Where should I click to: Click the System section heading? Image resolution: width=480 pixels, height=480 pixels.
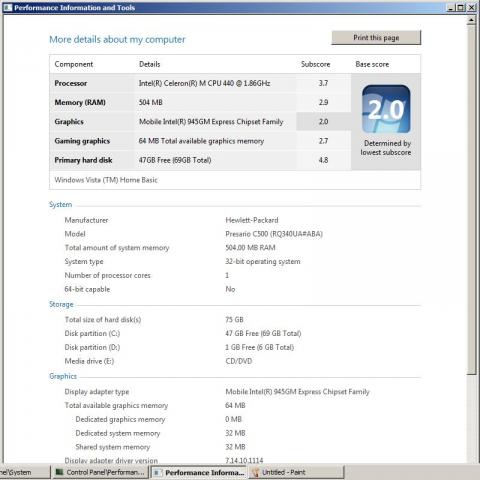60,204
